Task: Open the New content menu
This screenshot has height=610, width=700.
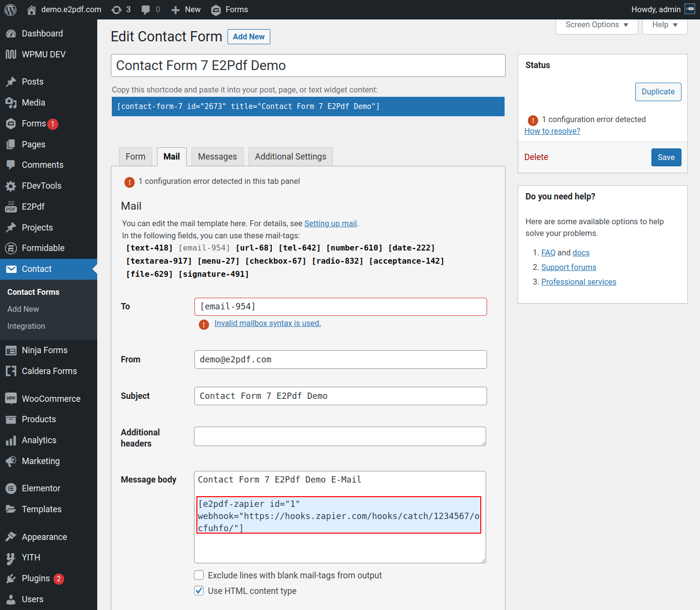Action: coord(186,10)
